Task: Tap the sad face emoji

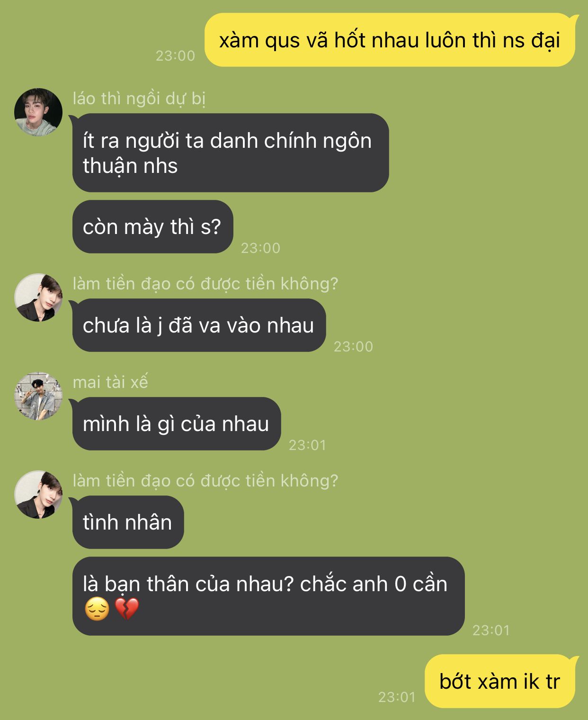Action: 97,609
